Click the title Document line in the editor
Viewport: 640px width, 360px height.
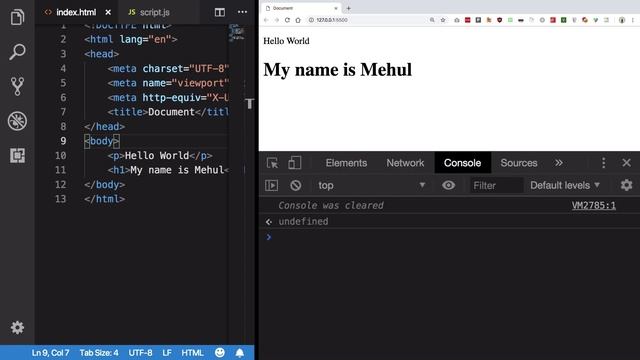pyautogui.click(x=168, y=112)
